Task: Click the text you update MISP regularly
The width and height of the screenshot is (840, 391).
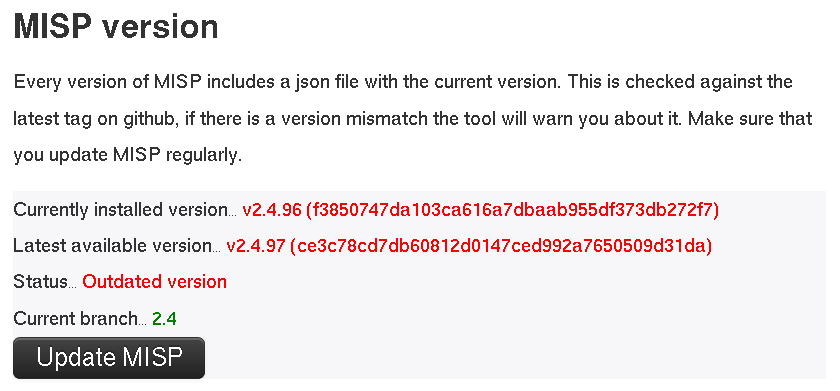Action: click(x=128, y=155)
